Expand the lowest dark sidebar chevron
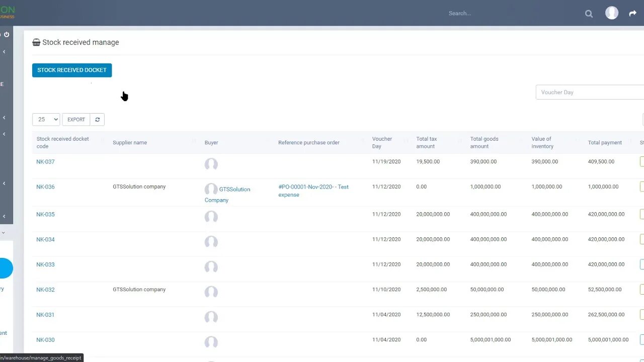 4,216
